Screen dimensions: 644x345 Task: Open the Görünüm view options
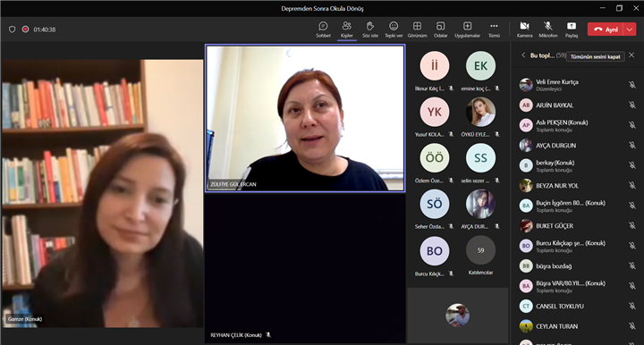tap(417, 29)
